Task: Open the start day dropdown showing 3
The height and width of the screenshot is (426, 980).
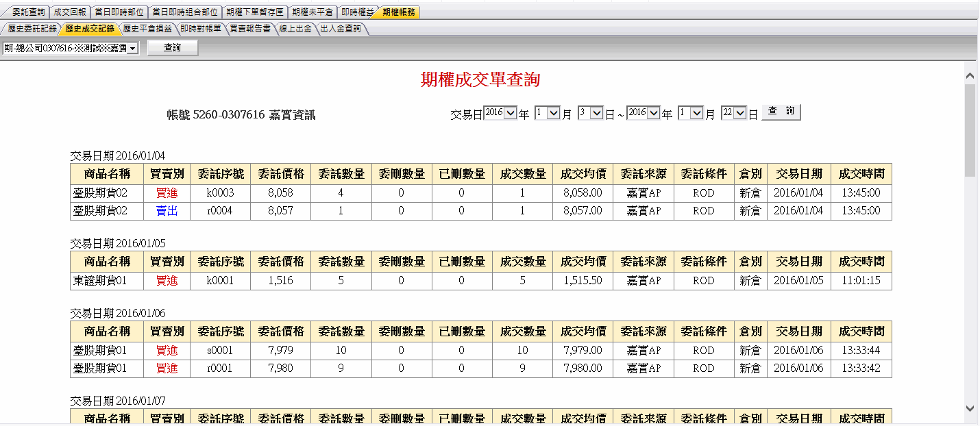Action: pyautogui.click(x=596, y=114)
